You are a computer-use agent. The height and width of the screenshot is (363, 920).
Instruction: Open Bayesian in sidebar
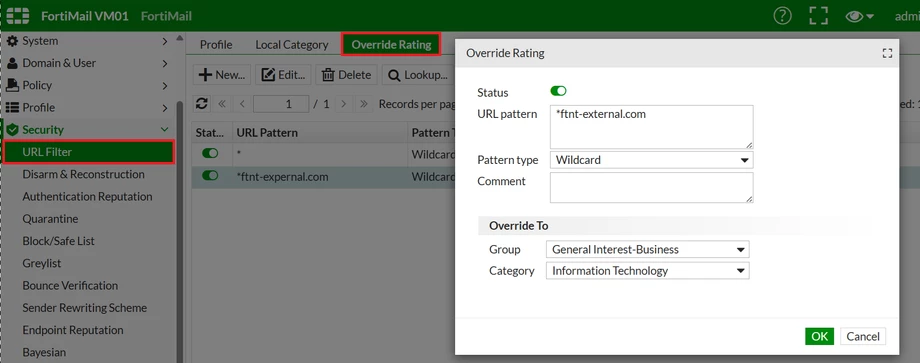click(x=44, y=352)
